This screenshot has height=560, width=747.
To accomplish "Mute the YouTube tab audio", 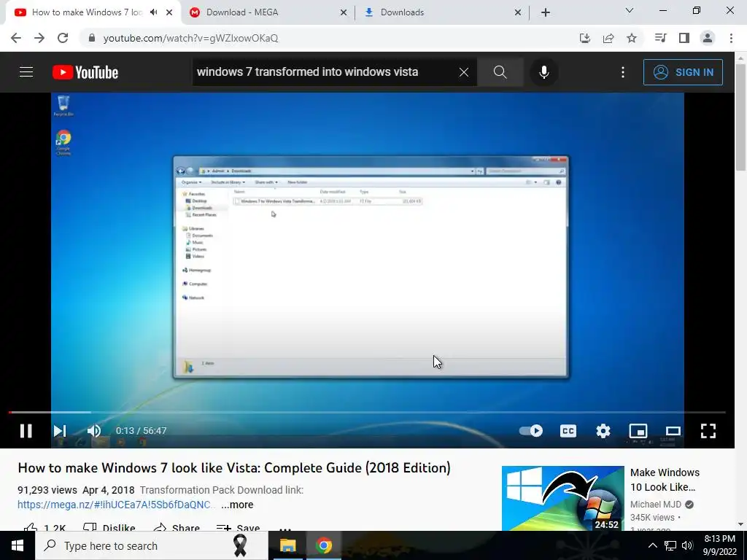I will click(153, 12).
